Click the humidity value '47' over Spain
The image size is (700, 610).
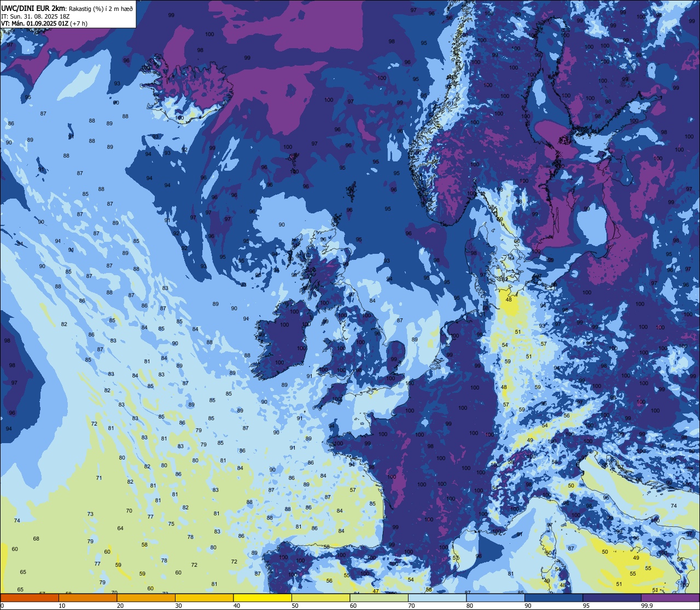pos(376,591)
